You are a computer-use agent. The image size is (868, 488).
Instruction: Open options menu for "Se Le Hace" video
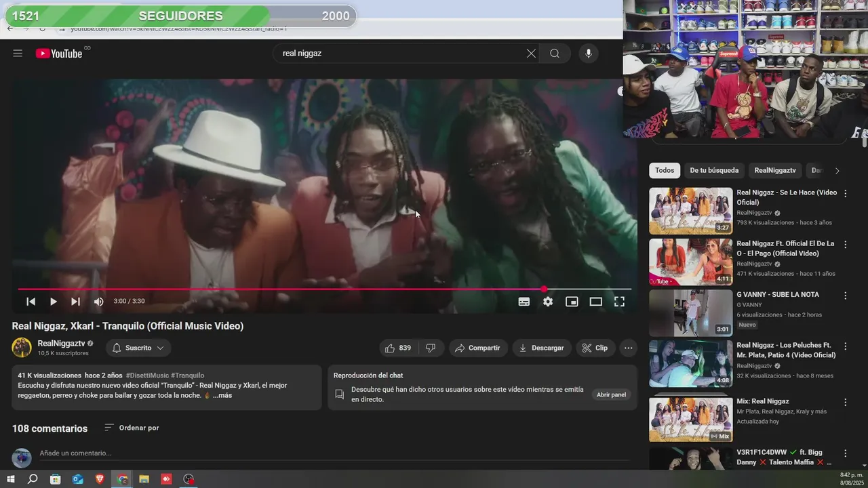tap(845, 193)
